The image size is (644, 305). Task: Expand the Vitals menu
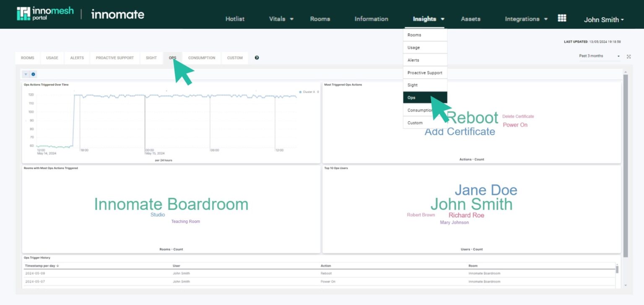[281, 19]
